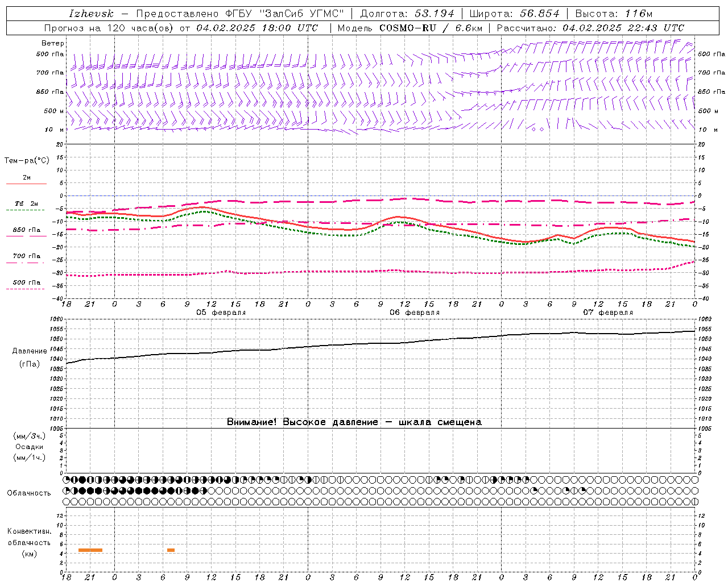Click the (гПа) unit label under Давление
728x582 pixels.
pyautogui.click(x=30, y=364)
